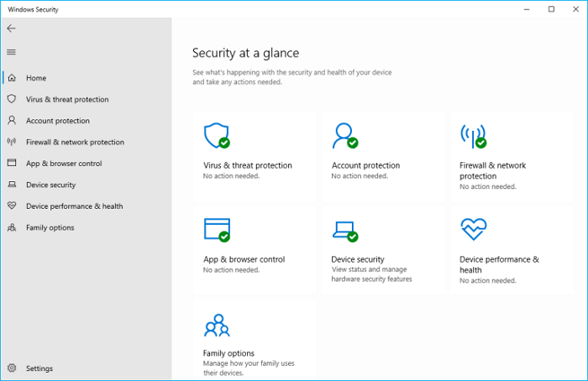Screen dimensions: 588x381
Task: Open Device performance & health in sidebar
Action: point(74,206)
